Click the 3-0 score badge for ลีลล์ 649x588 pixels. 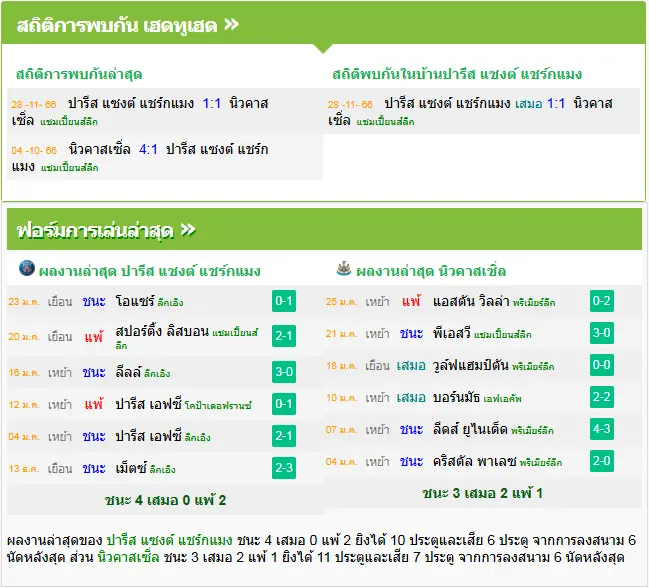[284, 372]
